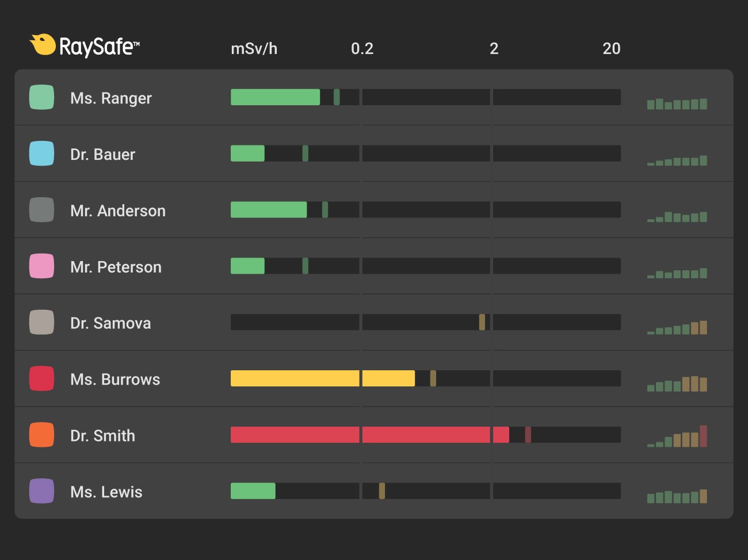Click Ms. Burrows' yellow dose rate bar
Image resolution: width=748 pixels, height=560 pixels.
pyautogui.click(x=322, y=378)
